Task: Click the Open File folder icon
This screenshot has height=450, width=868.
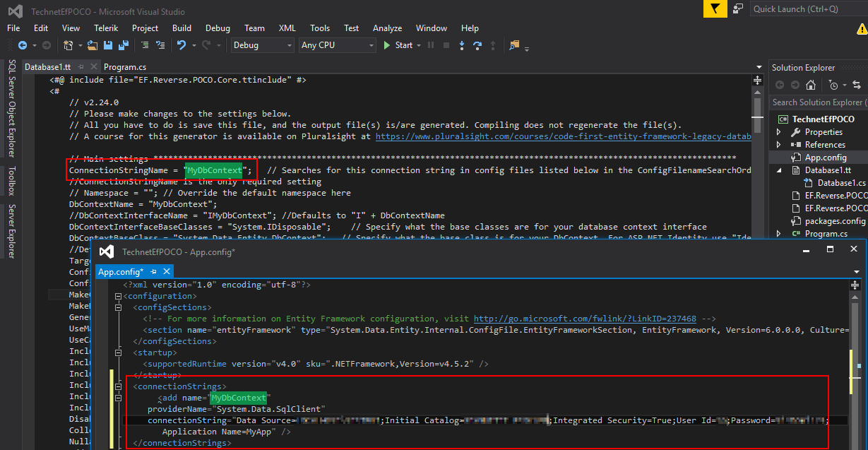Action: pos(93,45)
